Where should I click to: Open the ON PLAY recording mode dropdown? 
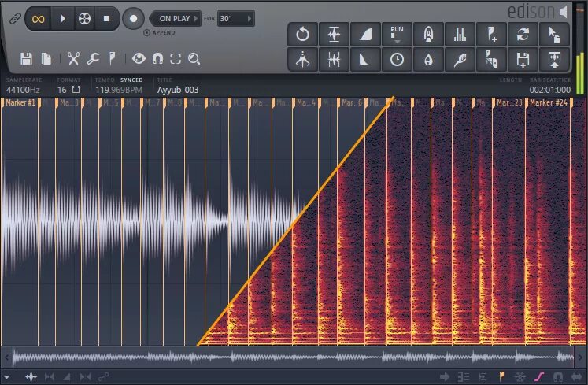point(175,18)
